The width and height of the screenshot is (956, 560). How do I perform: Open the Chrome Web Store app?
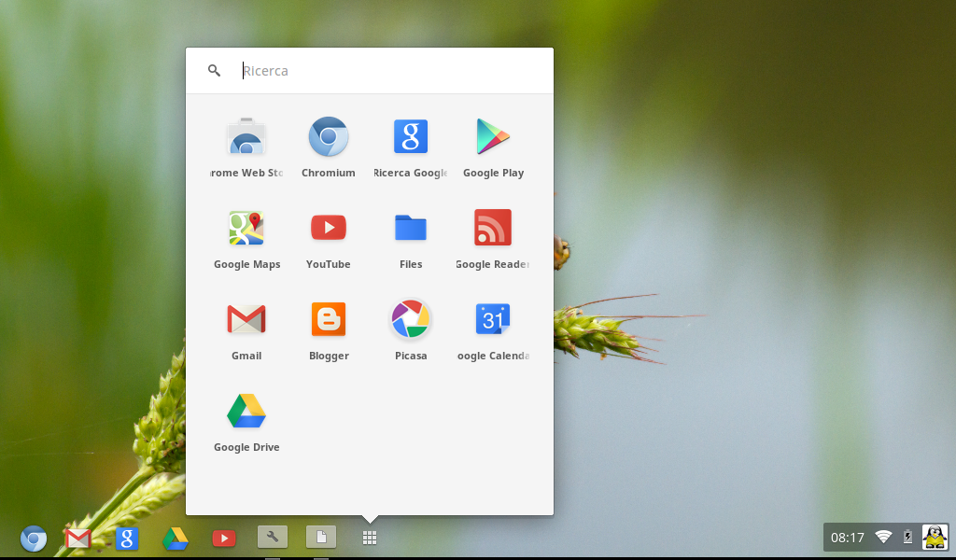click(246, 136)
